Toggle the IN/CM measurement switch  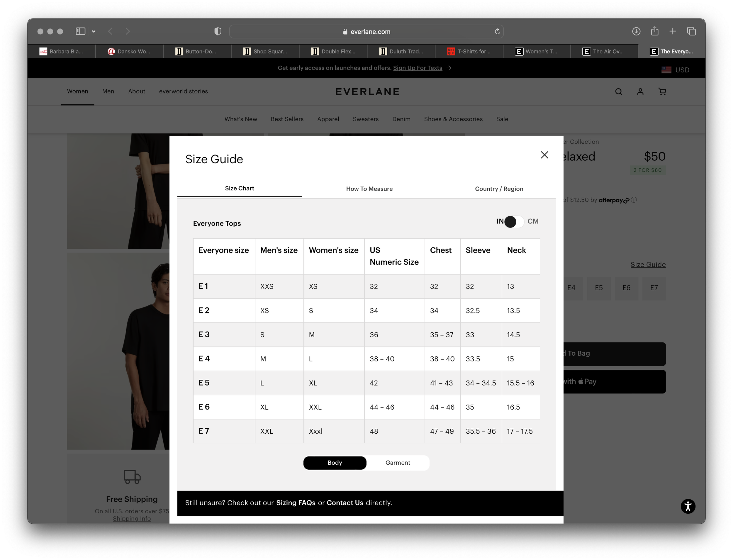pos(515,222)
